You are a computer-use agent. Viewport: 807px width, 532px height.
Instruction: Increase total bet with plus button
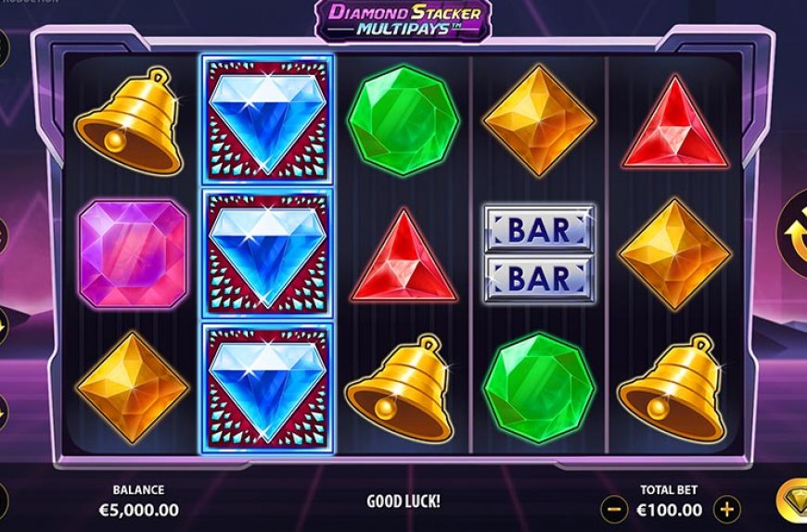(726, 510)
